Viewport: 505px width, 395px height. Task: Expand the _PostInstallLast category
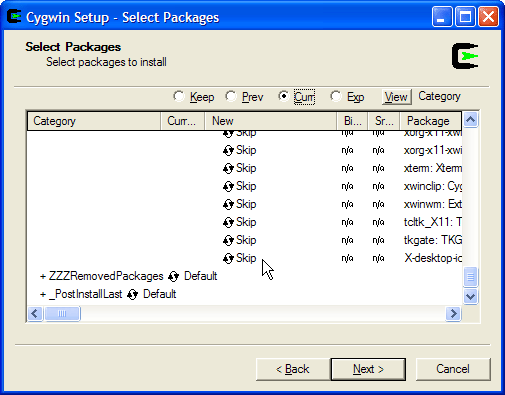(x=43, y=295)
